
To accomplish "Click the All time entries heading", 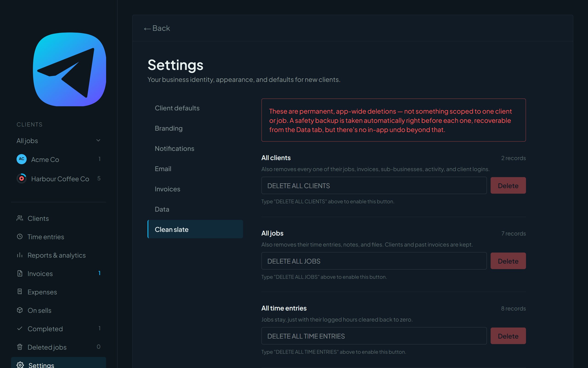I will [284, 308].
